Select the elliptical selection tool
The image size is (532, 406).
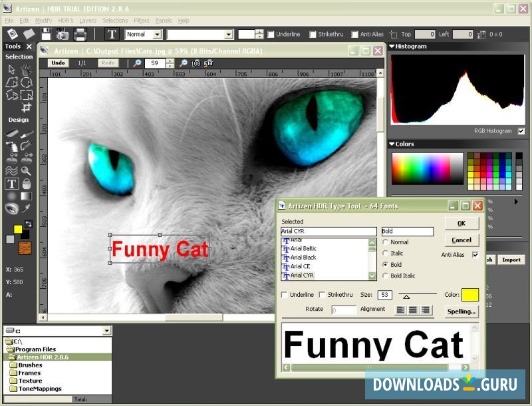click(26, 82)
